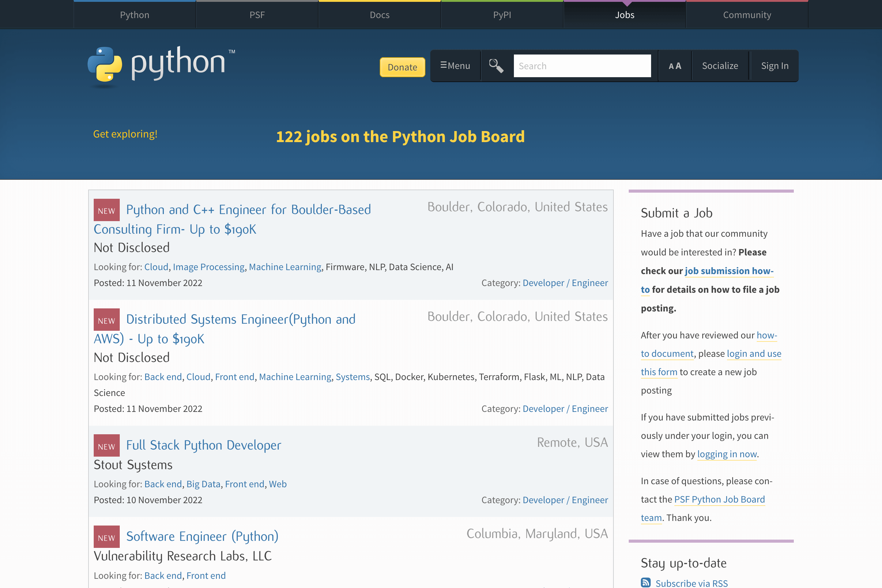Open Python and C++ Engineer job posting
Viewport: 882px width, 588px height.
(x=232, y=219)
